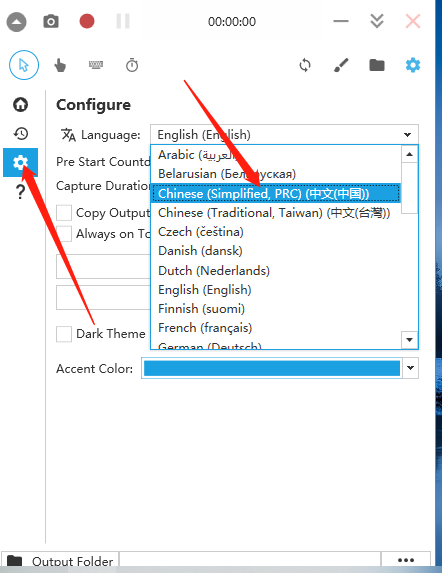Tick the Always on Top checkbox
The height and width of the screenshot is (573, 442).
click(x=64, y=234)
